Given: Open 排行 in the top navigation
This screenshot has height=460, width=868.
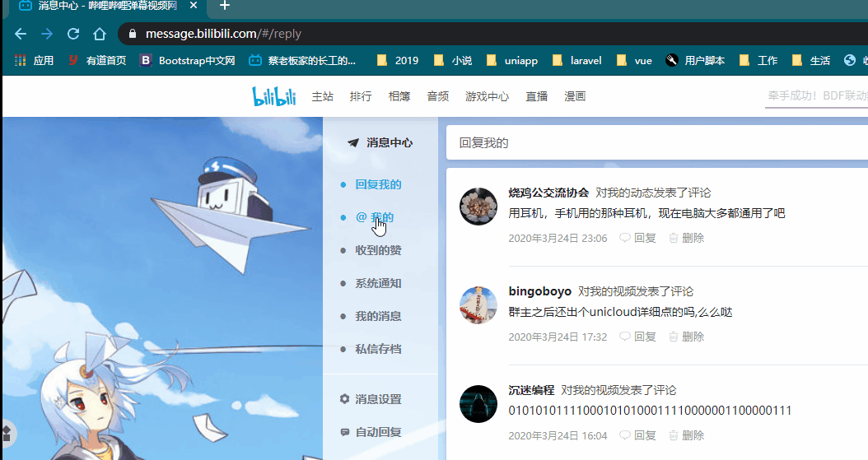Looking at the screenshot, I should pos(361,96).
